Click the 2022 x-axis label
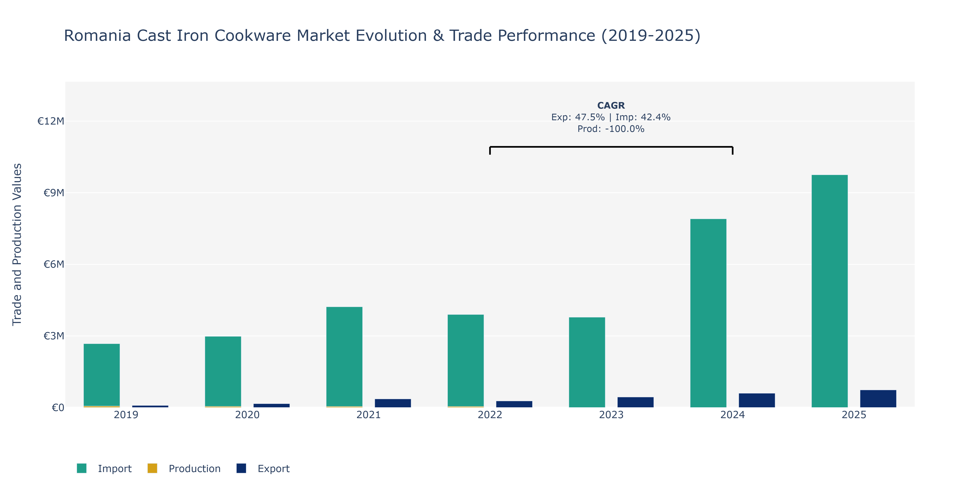 pyautogui.click(x=490, y=415)
